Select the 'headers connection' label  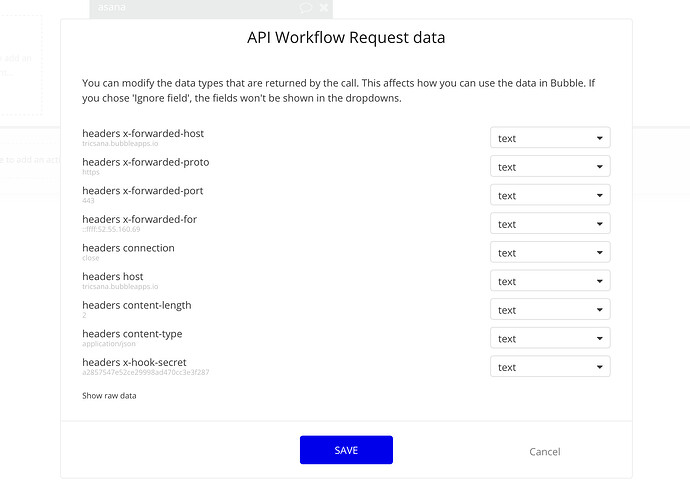tap(128, 248)
